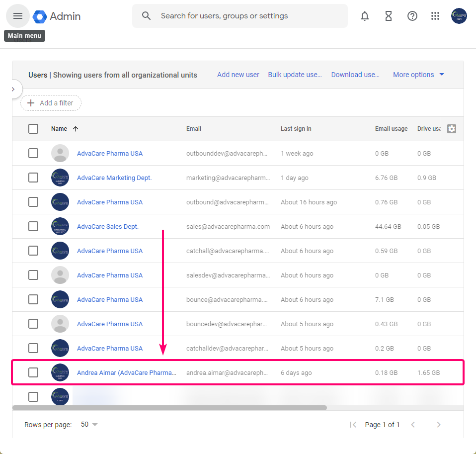
Task: Select checkbox for outbound@ user row
Action: [33, 202]
